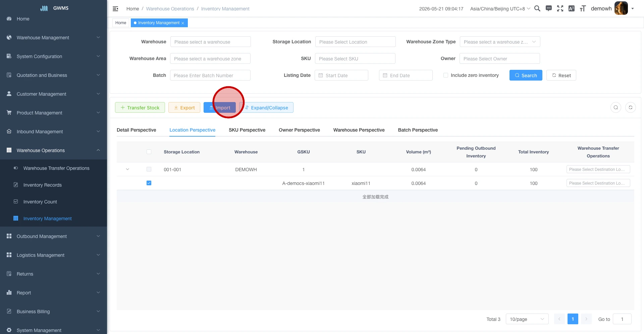Check the 001-001 row checkbox
The image size is (644, 334).
(149, 169)
